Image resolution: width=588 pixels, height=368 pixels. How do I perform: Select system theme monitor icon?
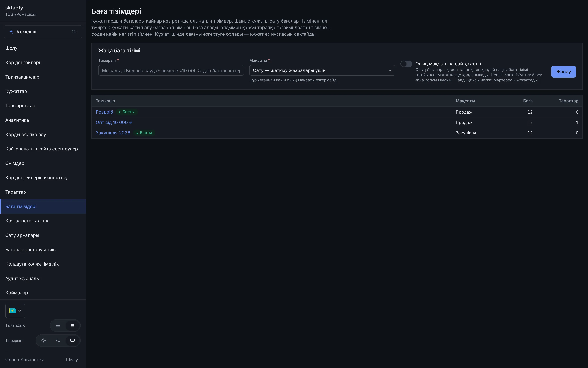(x=72, y=341)
